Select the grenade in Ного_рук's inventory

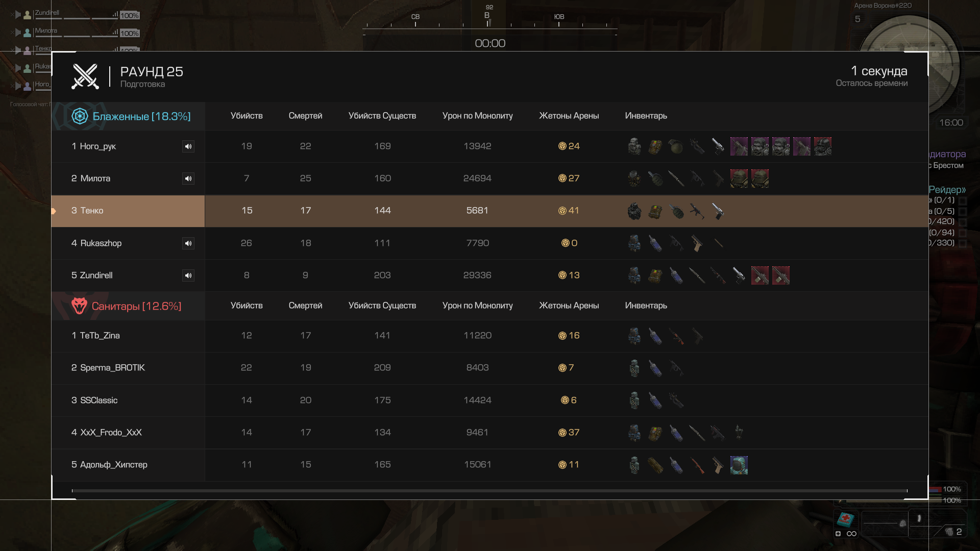(x=676, y=146)
